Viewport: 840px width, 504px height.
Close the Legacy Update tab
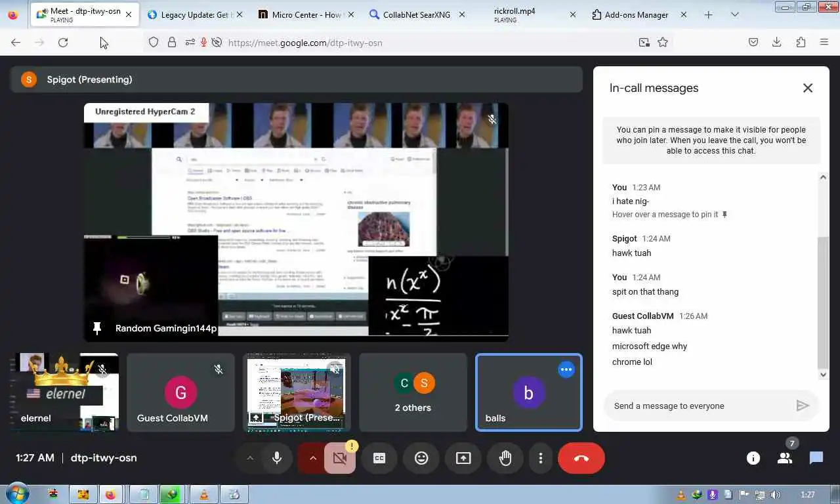point(240,14)
